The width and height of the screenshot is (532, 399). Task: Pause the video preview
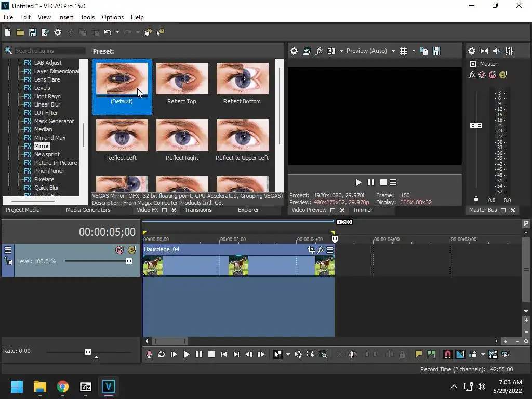[x=371, y=182]
